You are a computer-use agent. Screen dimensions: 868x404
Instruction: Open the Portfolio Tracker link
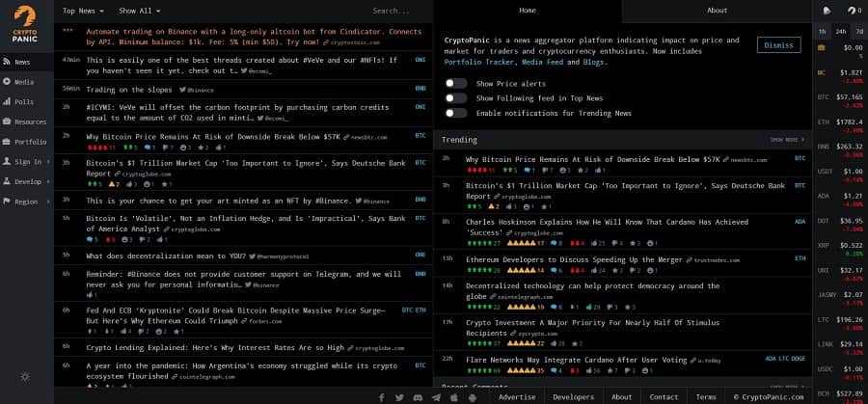click(478, 62)
